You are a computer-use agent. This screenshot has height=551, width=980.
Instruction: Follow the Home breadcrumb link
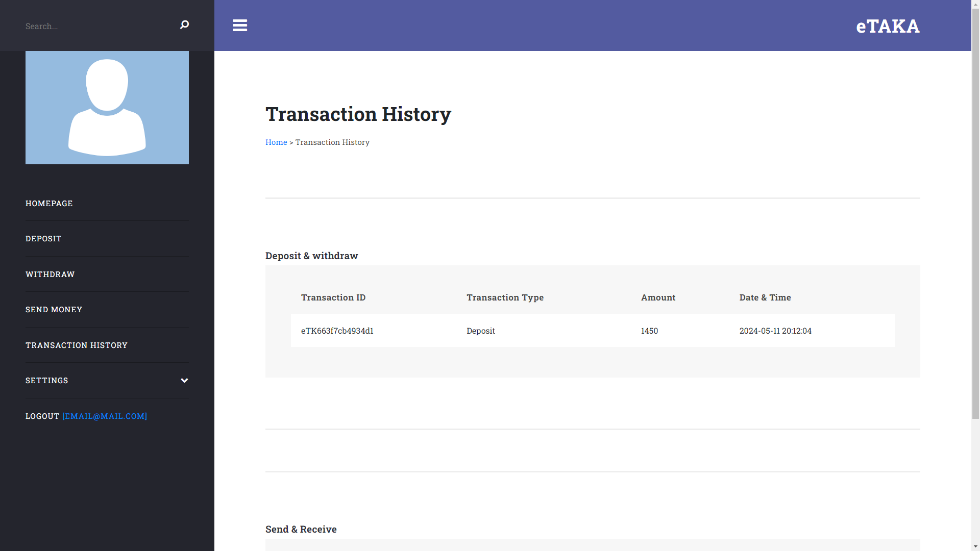point(276,142)
